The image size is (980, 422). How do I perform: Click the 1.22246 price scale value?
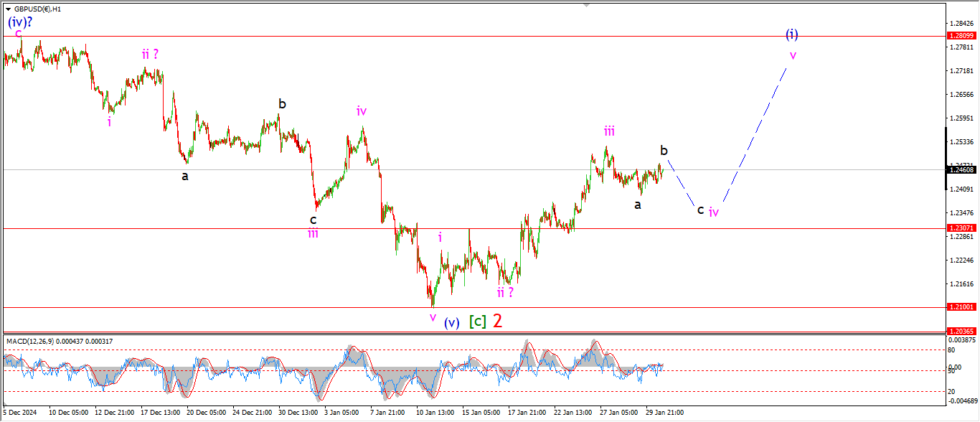point(961,261)
